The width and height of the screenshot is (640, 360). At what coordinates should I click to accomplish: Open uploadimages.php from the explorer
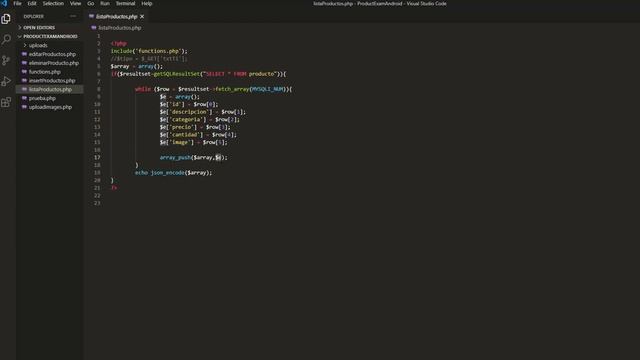50,107
